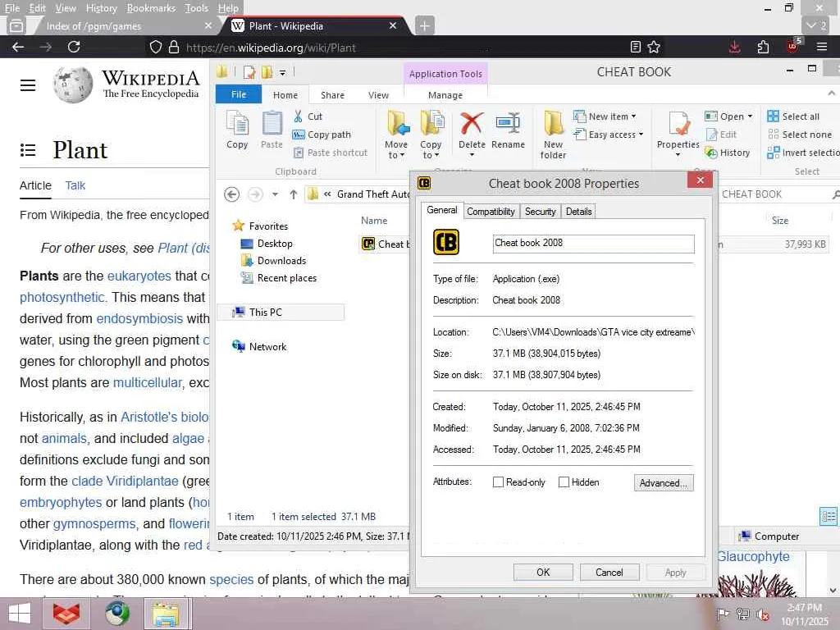This screenshot has height=630, width=840.
Task: Enable the Hidden attribute checkbox
Action: point(564,482)
